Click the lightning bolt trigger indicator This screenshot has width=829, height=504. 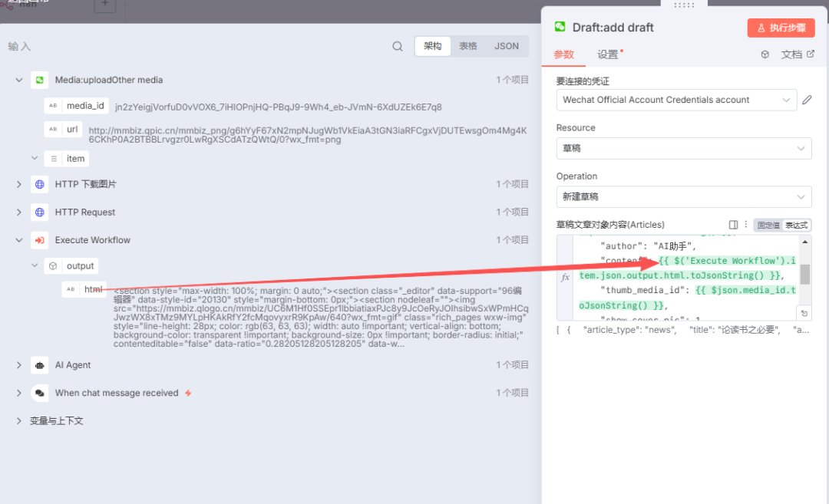pos(188,393)
